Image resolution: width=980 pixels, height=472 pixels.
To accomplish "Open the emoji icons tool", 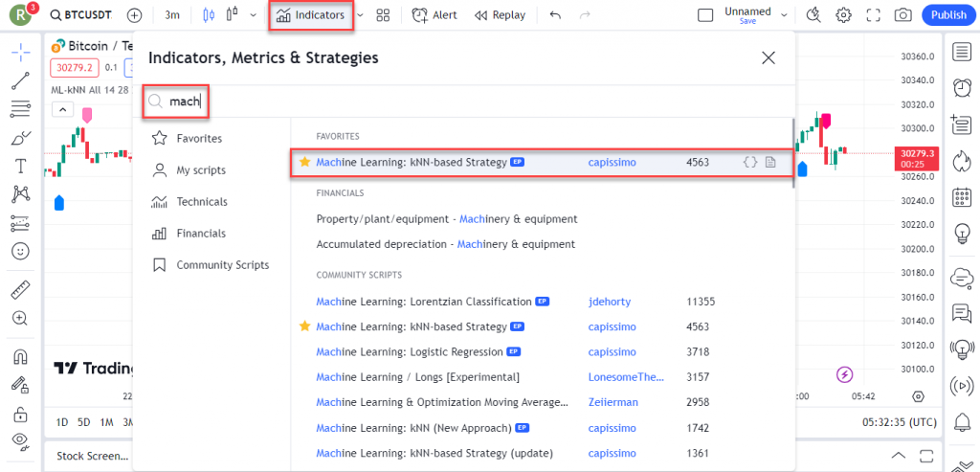I will click(x=21, y=251).
